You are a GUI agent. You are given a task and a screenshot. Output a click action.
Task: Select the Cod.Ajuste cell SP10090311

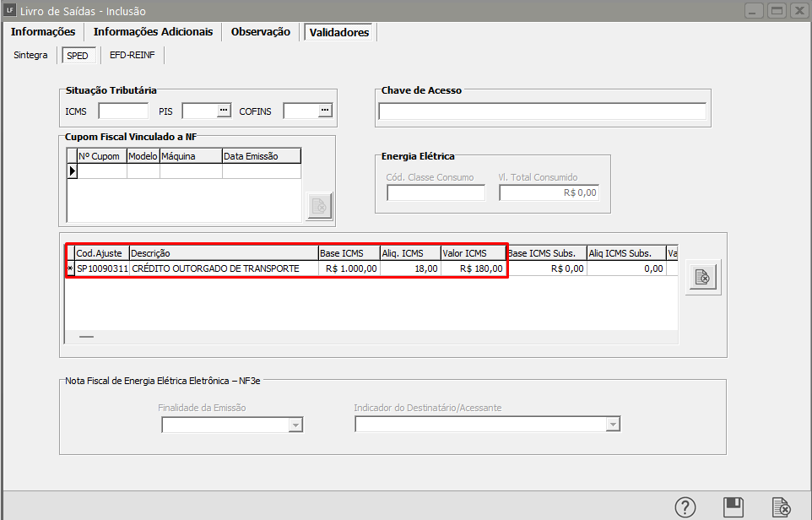tap(102, 268)
